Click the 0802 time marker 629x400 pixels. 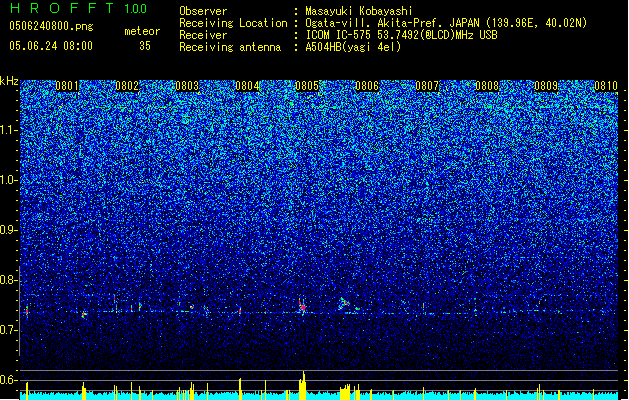[x=127, y=86]
